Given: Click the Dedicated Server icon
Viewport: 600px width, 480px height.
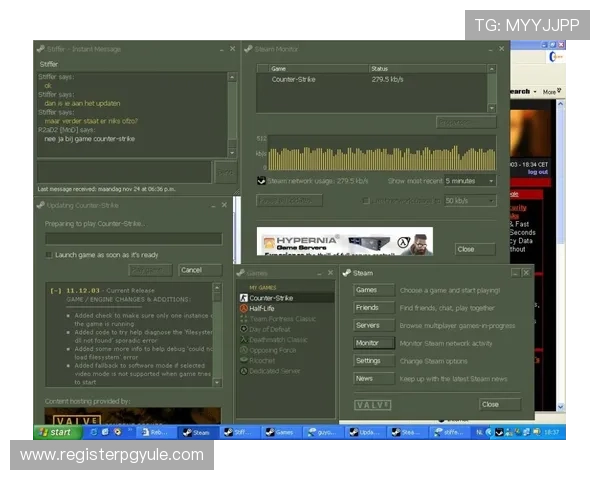Looking at the screenshot, I should (243, 371).
